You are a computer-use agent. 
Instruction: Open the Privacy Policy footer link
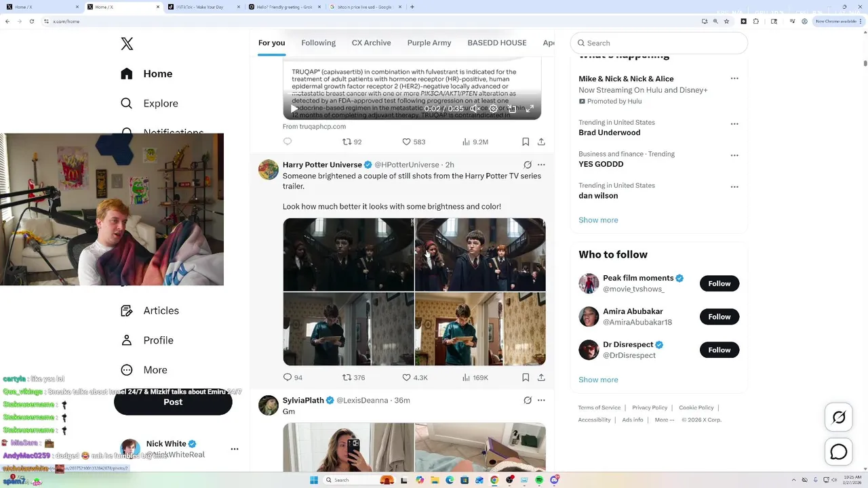650,407
